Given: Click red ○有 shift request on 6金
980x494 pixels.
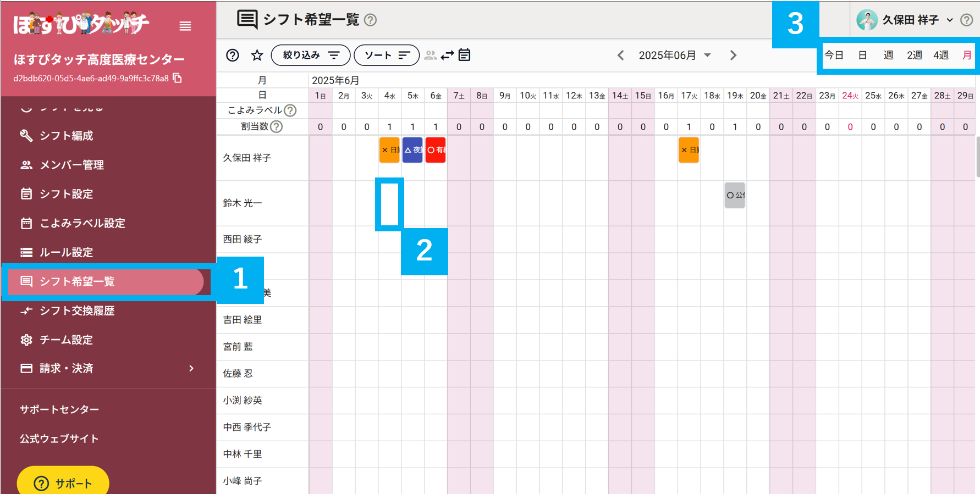Looking at the screenshot, I should (x=436, y=150).
